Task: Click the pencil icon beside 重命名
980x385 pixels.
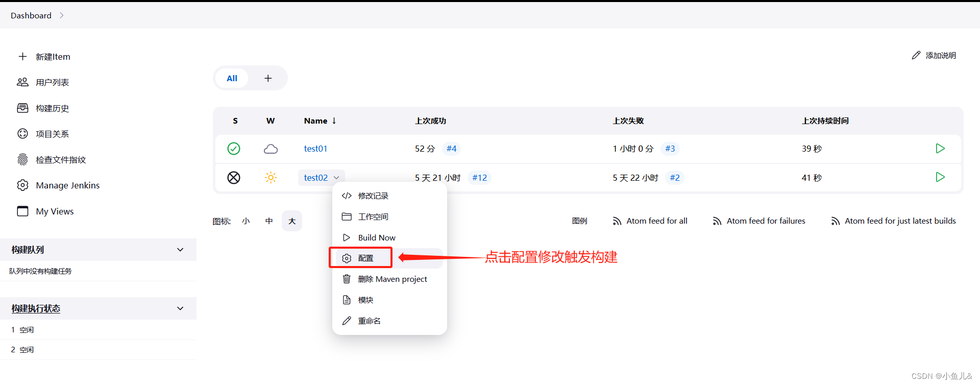Action: pyautogui.click(x=347, y=321)
